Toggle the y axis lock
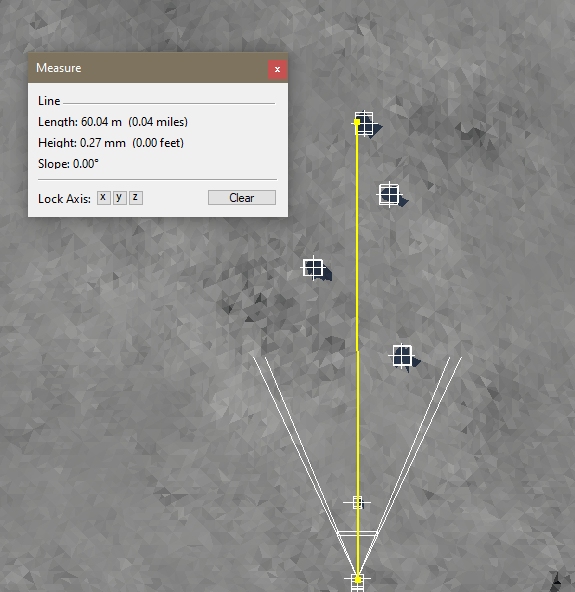This screenshot has height=592, width=575. (120, 197)
